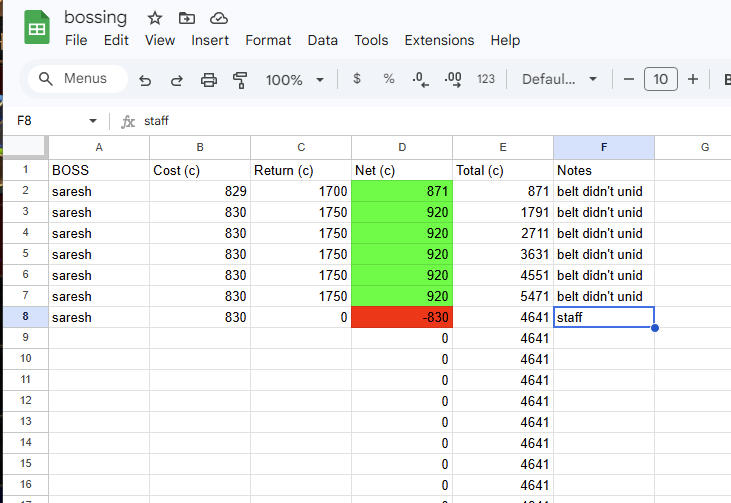This screenshot has width=731, height=503.
Task: Activate the Paint format tool
Action: click(240, 80)
